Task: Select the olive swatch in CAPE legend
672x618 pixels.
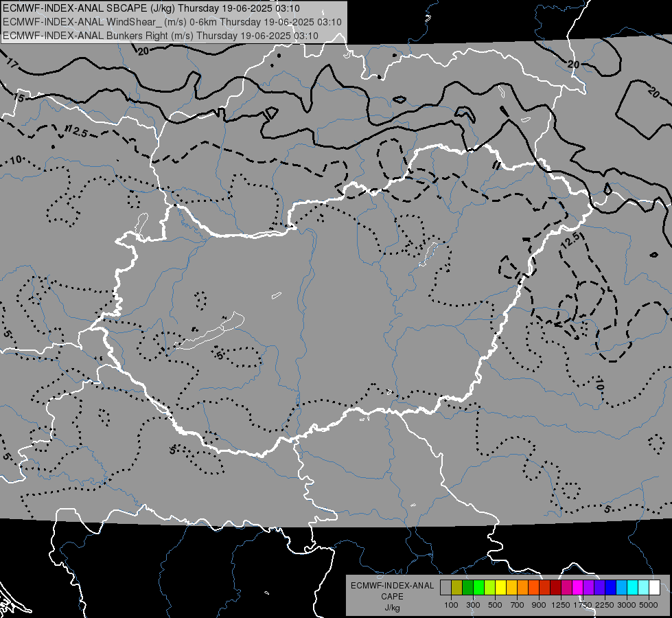Action: [457, 588]
